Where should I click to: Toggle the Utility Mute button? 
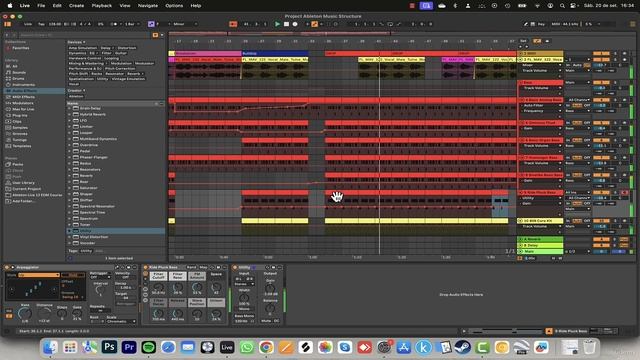pos(266,321)
